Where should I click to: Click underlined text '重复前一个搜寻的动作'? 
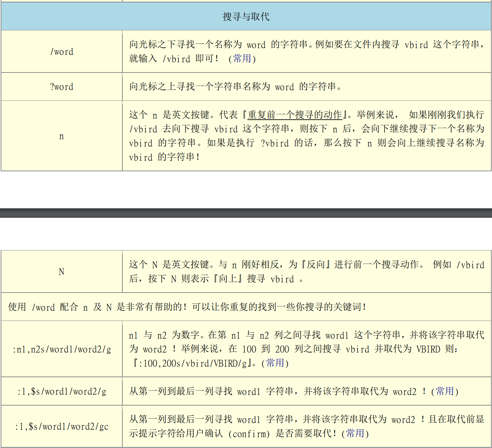point(295,115)
